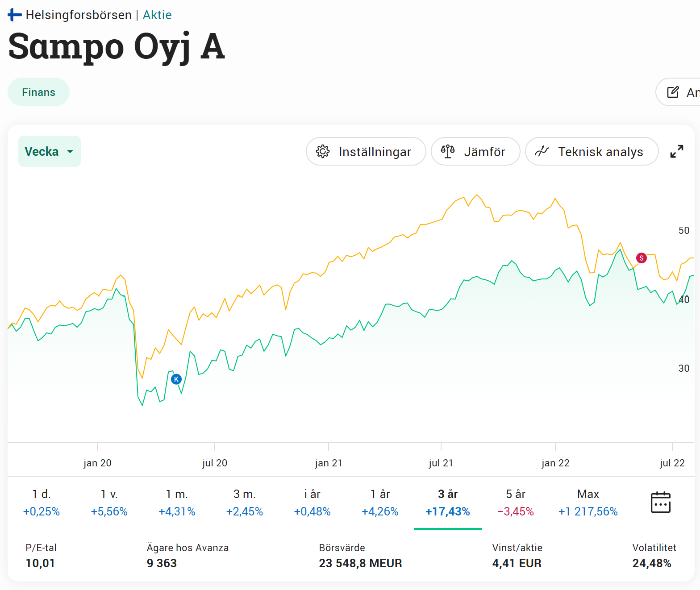The width and height of the screenshot is (700, 590).
Task: Click the Finnish flag icon
Action: (x=15, y=15)
